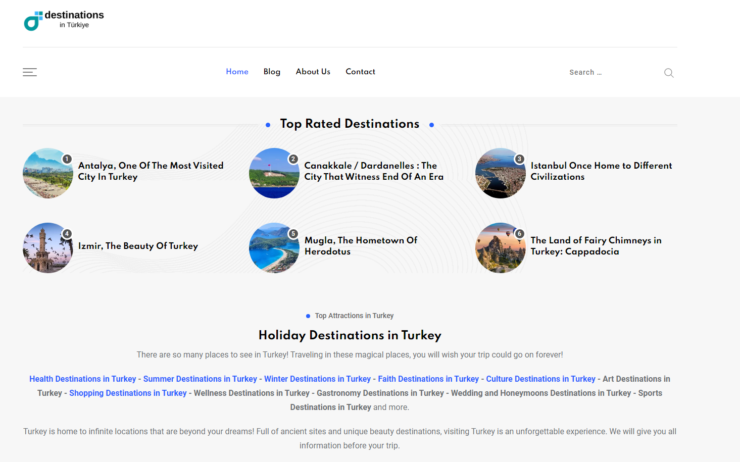The image size is (740, 462).
Task: Click the Top Rated Destinations heading
Action: coord(350,124)
